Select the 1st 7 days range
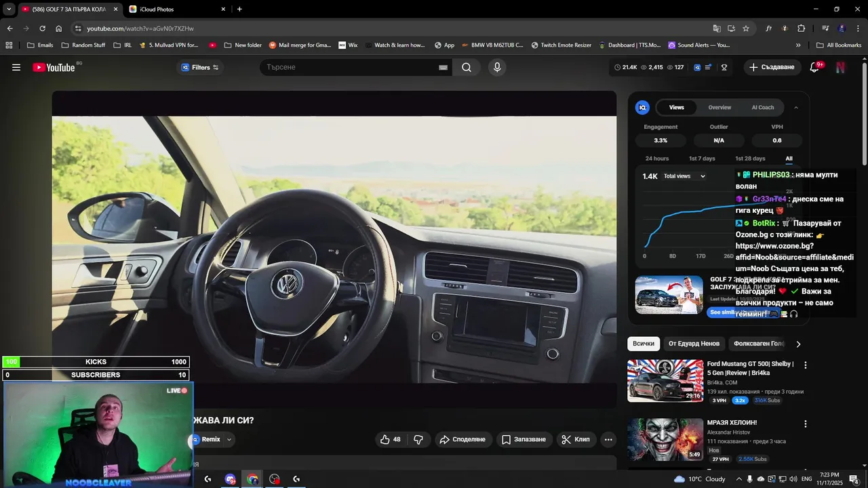Screen dimensions: 868x488 pos(702,159)
